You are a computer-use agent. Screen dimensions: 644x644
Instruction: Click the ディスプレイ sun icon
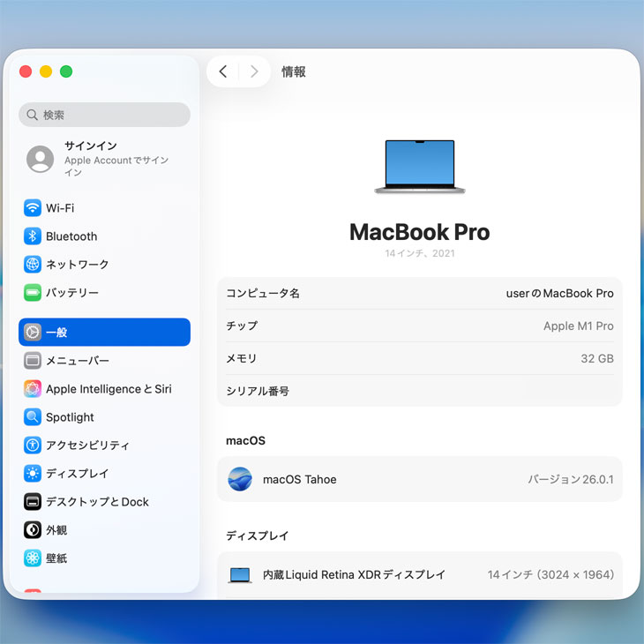[x=33, y=474]
